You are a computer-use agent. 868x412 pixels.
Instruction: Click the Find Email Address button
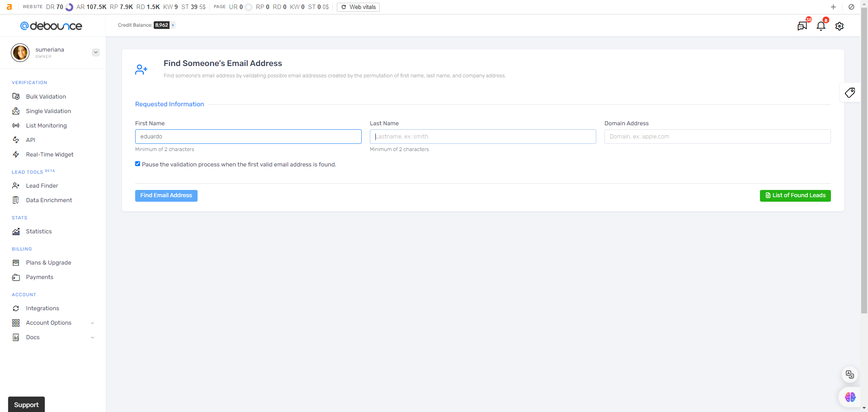(166, 195)
